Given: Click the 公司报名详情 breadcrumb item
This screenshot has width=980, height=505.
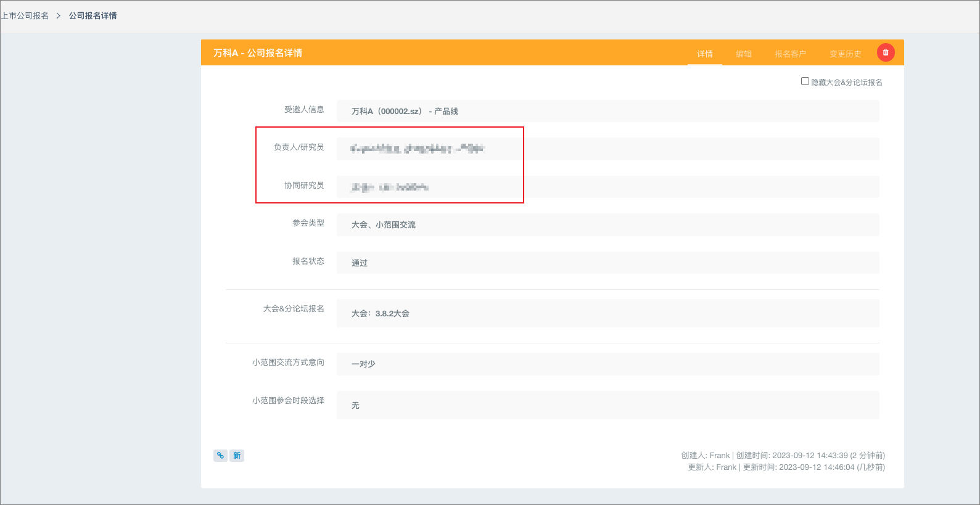Looking at the screenshot, I should (93, 15).
